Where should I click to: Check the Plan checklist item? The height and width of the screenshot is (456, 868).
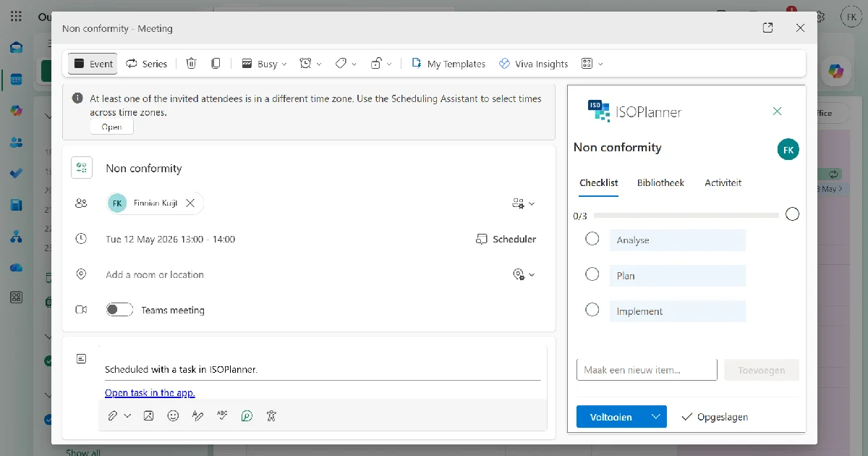coord(592,274)
